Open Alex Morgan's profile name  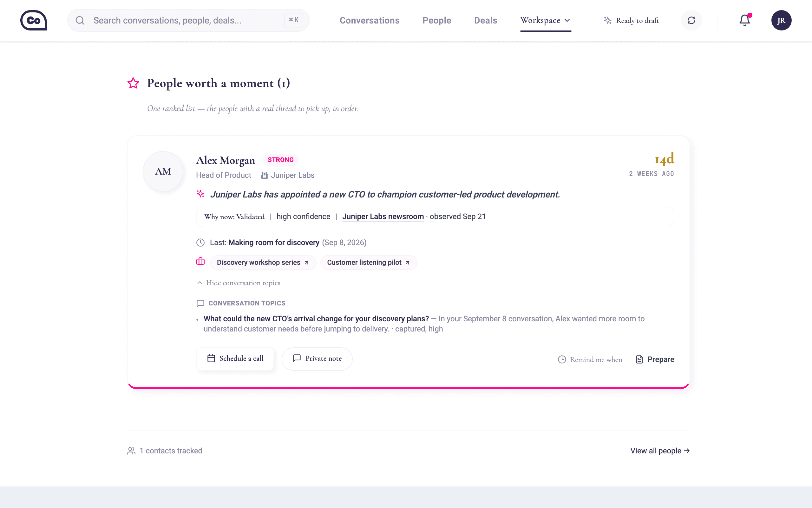coord(226,160)
